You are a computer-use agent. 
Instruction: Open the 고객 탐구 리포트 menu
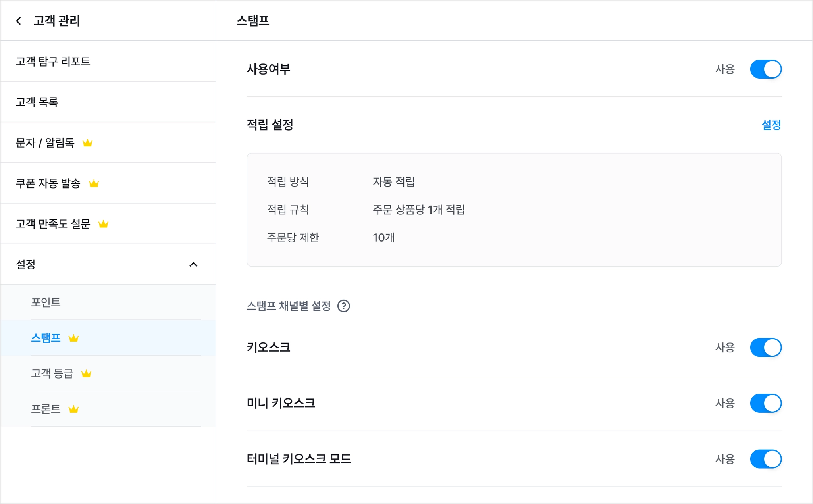[108, 62]
